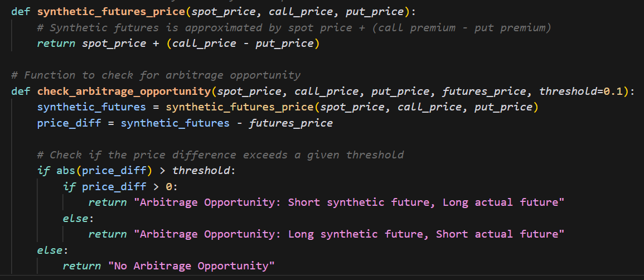This screenshot has width=644, height=280.
Task: Click the 'Long synthetic future, Short actual' string
Action: (x=349, y=234)
